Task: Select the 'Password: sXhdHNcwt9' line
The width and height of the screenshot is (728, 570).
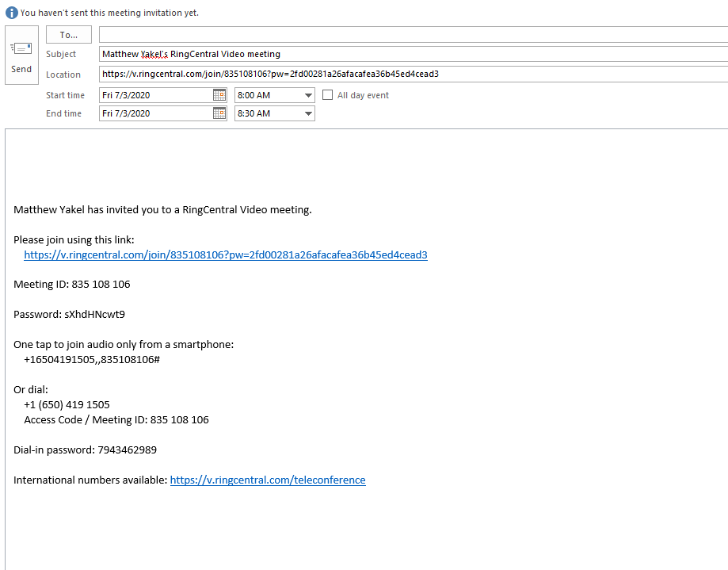Action: [69, 315]
